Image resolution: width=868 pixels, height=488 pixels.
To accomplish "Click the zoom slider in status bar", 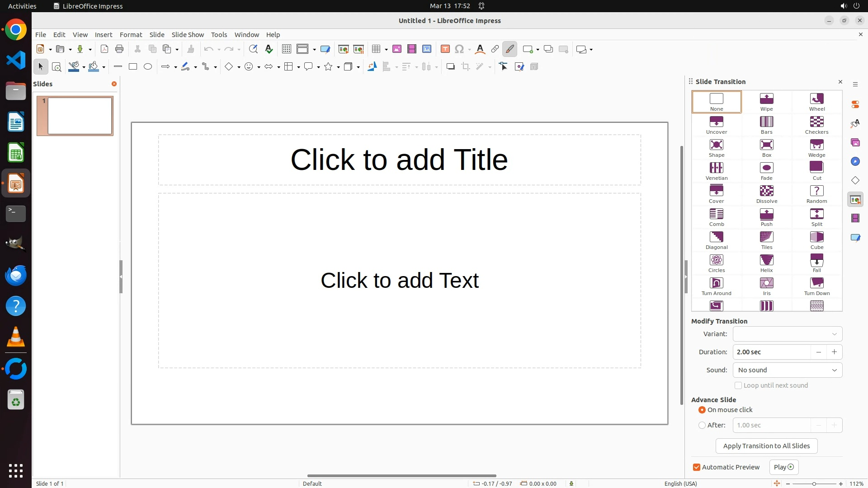I will tap(814, 484).
